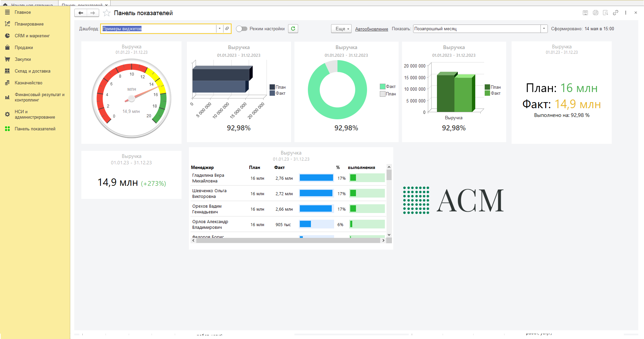Click the Склад и доставка grid icon
Viewport: 644px width, 339px height.
[7, 71]
